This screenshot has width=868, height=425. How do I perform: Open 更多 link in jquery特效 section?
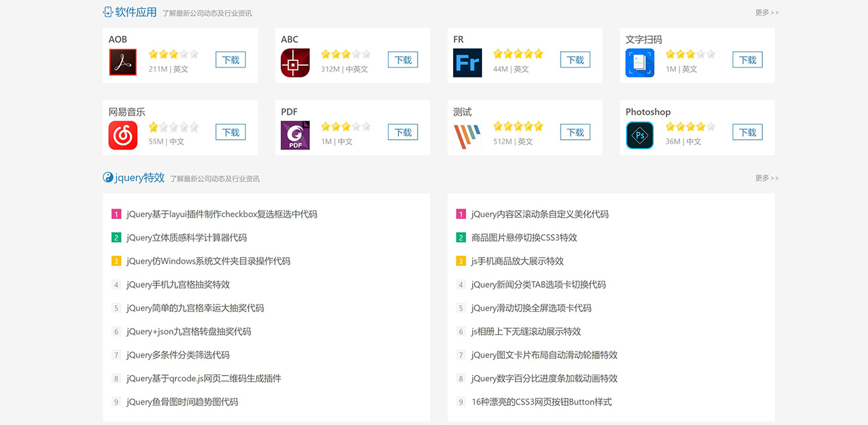click(x=767, y=178)
